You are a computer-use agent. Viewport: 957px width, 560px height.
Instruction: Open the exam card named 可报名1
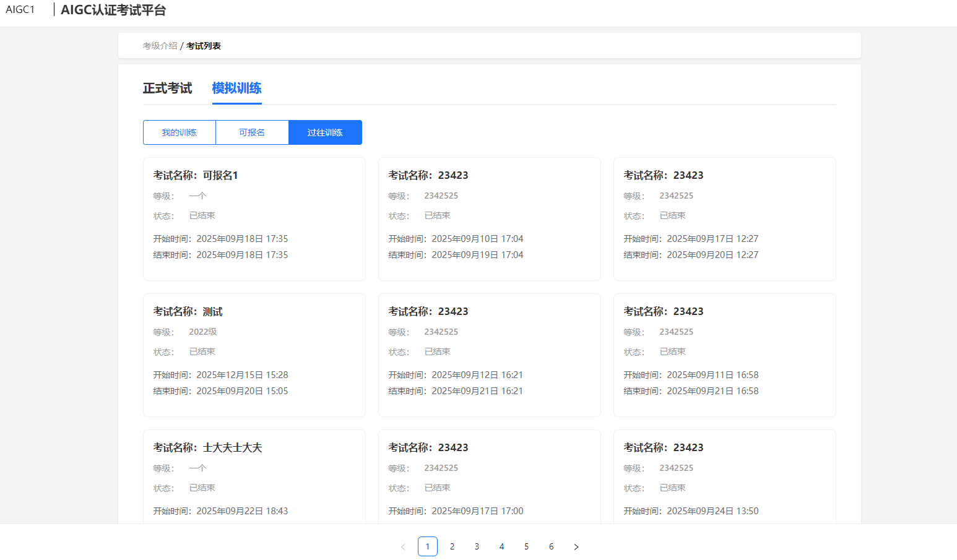click(x=254, y=219)
